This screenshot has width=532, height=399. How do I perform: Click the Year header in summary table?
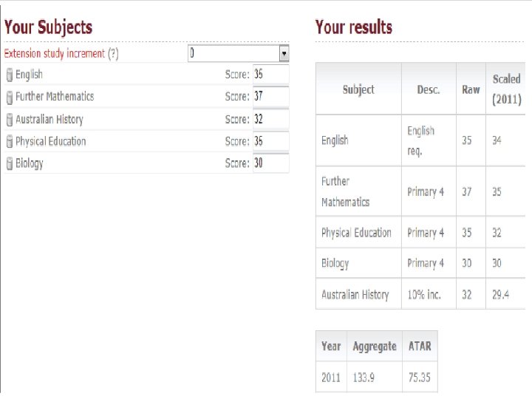(x=331, y=346)
